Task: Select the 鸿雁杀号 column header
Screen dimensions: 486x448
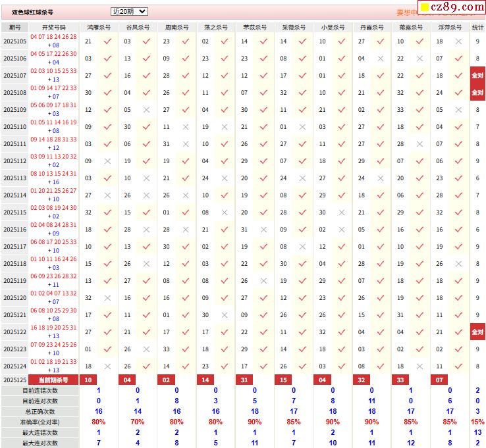Action: tap(98, 28)
